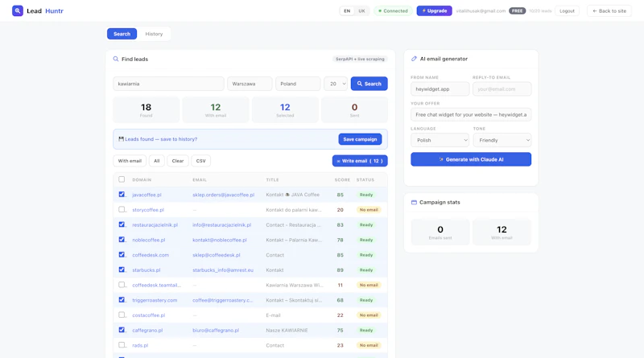Select the EN language option
Viewport: 644px width, 358px height.
click(x=347, y=11)
